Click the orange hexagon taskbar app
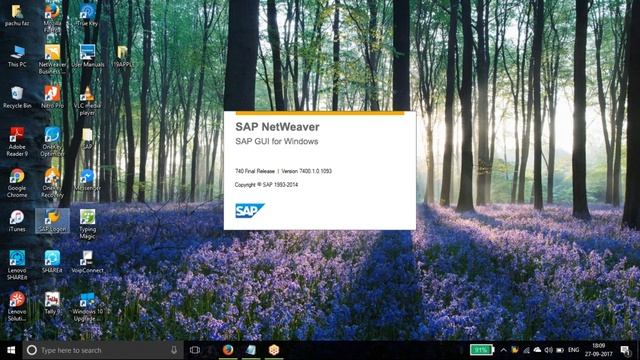The image size is (640, 360). click(274, 350)
